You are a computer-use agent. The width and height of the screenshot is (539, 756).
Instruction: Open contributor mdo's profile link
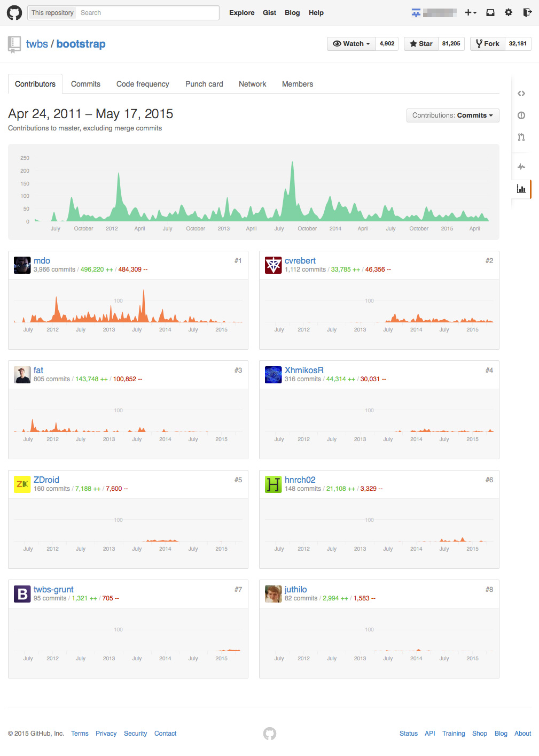click(x=42, y=260)
